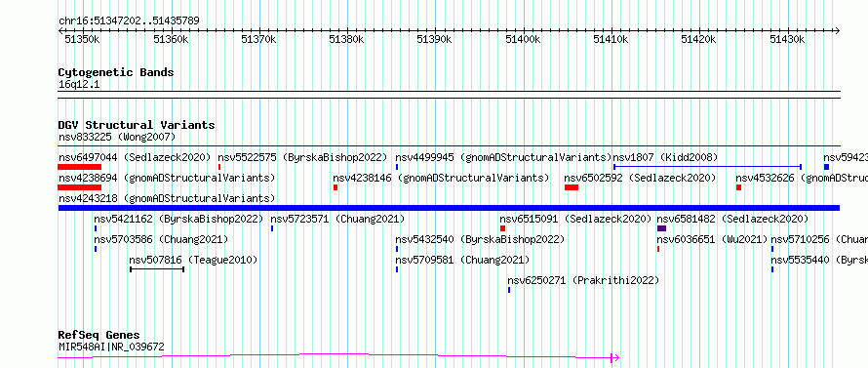Click the 51380k ruler tick label
868x368 pixels.
346,40
